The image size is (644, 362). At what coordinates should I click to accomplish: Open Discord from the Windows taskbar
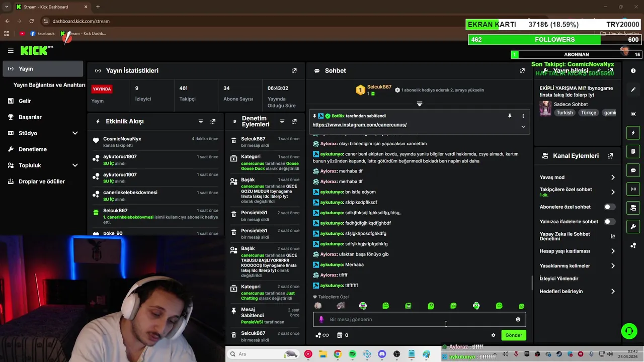click(x=382, y=354)
